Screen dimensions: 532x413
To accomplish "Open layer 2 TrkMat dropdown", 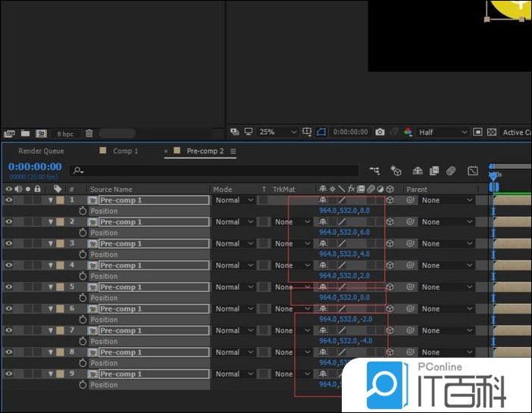I will pyautogui.click(x=292, y=222).
